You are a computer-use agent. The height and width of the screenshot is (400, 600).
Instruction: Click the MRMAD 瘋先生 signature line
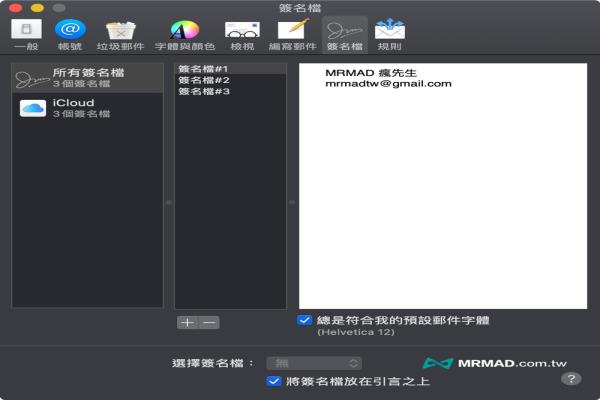pos(371,73)
